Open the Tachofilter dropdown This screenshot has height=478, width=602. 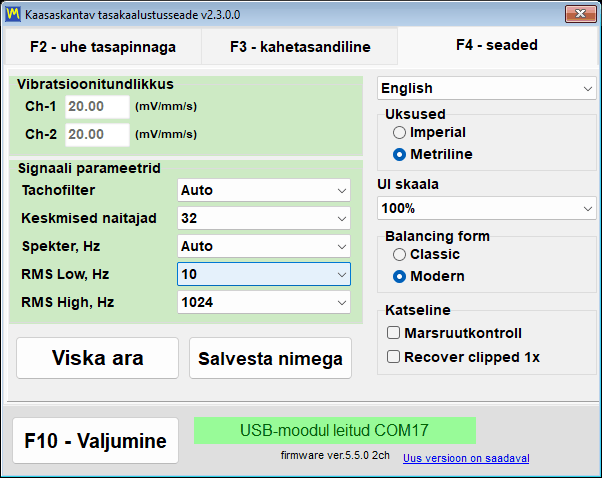[264, 190]
